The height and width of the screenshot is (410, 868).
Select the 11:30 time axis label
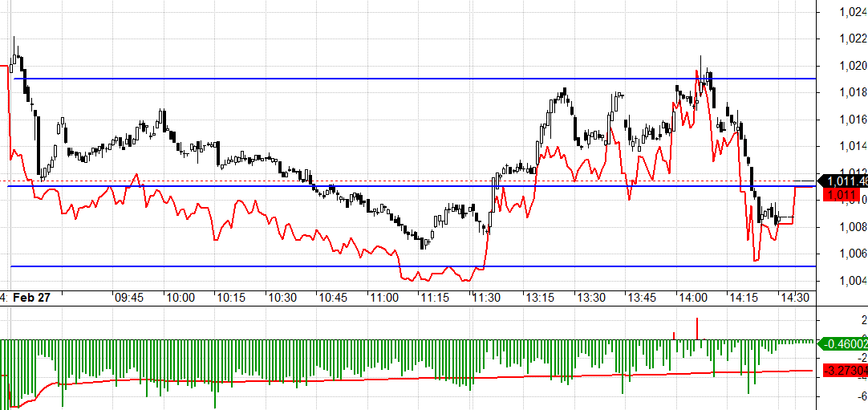486,298
